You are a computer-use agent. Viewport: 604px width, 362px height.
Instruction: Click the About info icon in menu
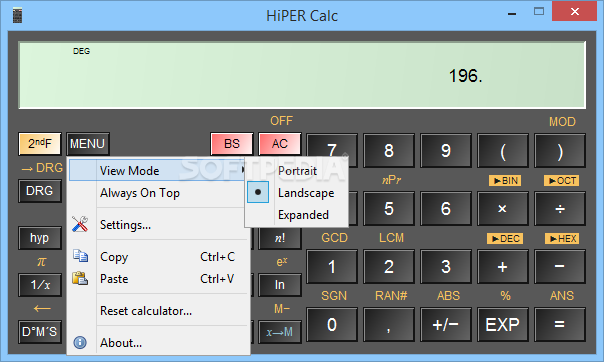(80, 342)
